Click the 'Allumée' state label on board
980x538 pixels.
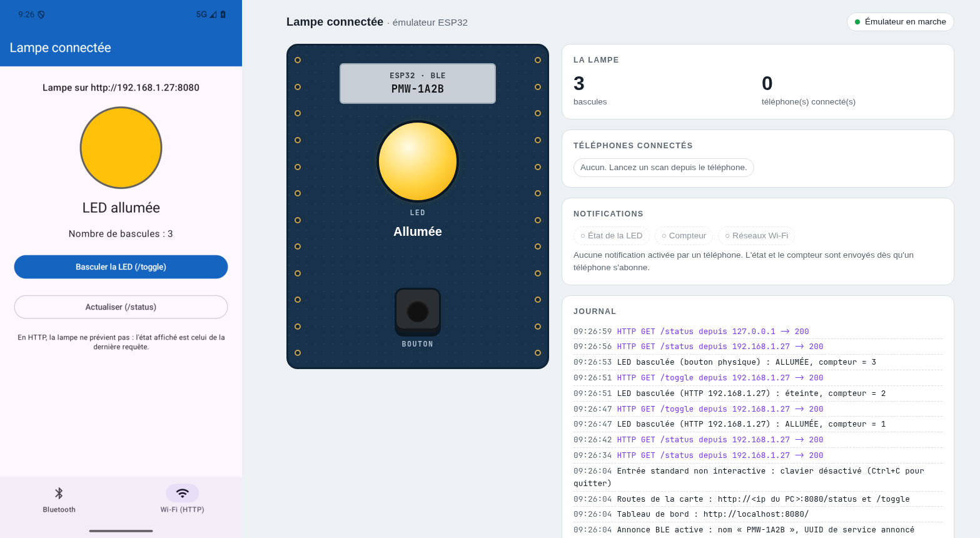(x=418, y=231)
